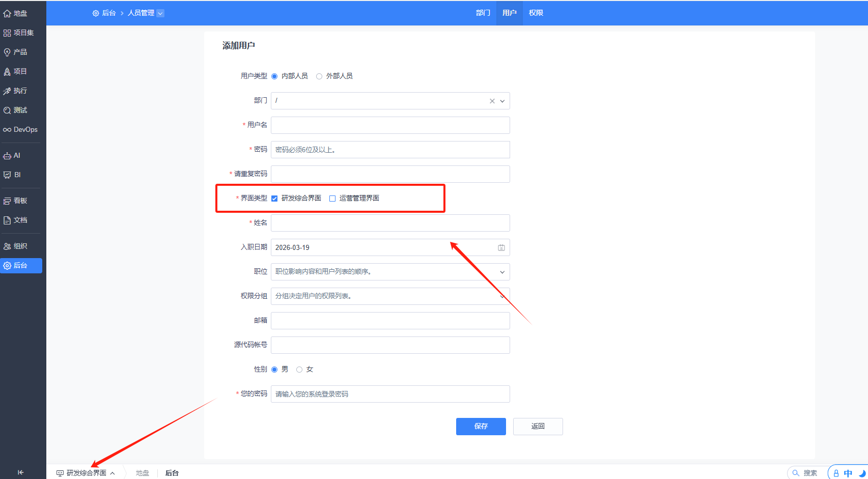This screenshot has width=868, height=479.
Task: Clear the 部门 field with the X icon
Action: [492, 101]
